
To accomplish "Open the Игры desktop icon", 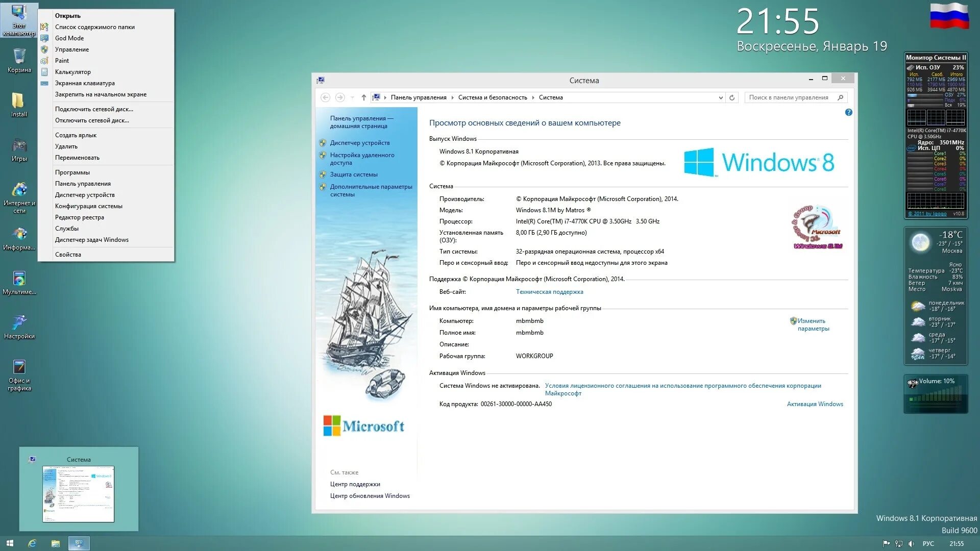I will tap(19, 149).
